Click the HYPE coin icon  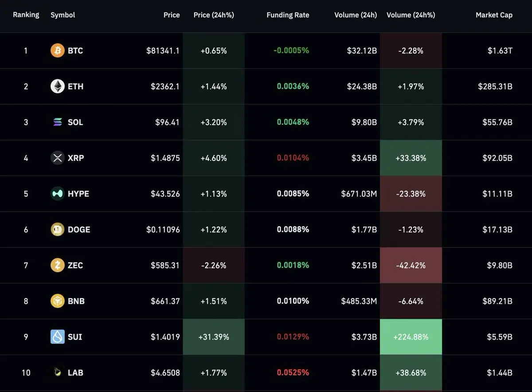[x=58, y=194]
